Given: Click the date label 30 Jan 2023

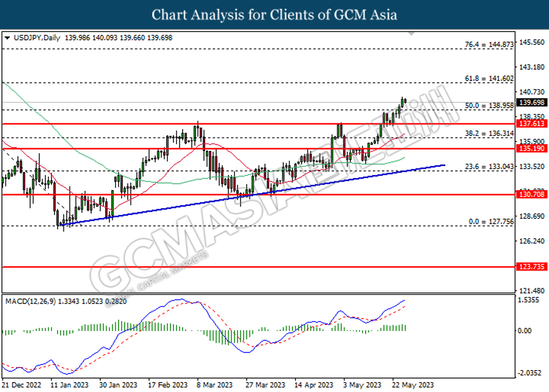Looking at the screenshot, I should point(118,385).
